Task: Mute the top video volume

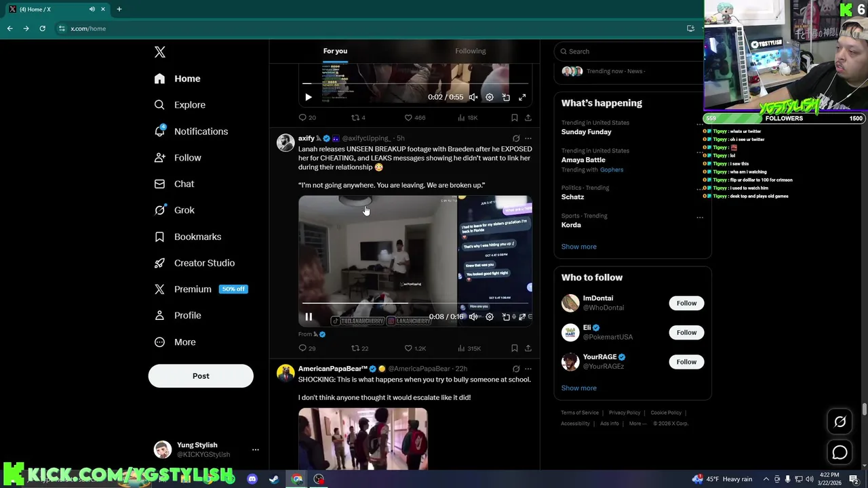Action: point(473,97)
